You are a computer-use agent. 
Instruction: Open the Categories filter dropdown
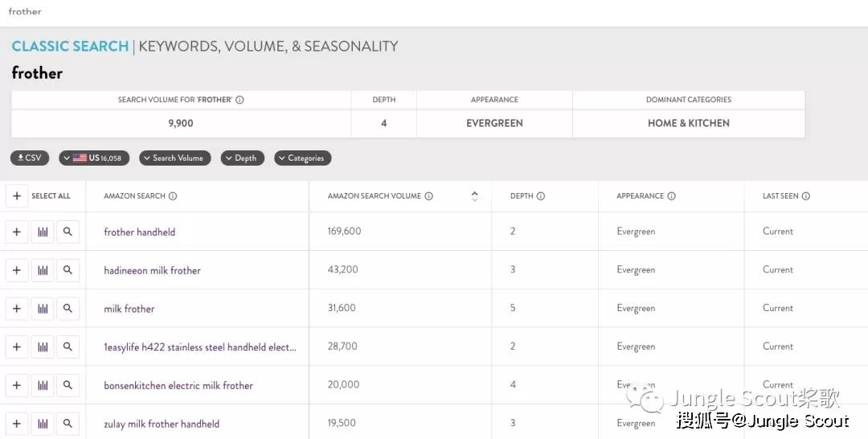pyautogui.click(x=302, y=158)
